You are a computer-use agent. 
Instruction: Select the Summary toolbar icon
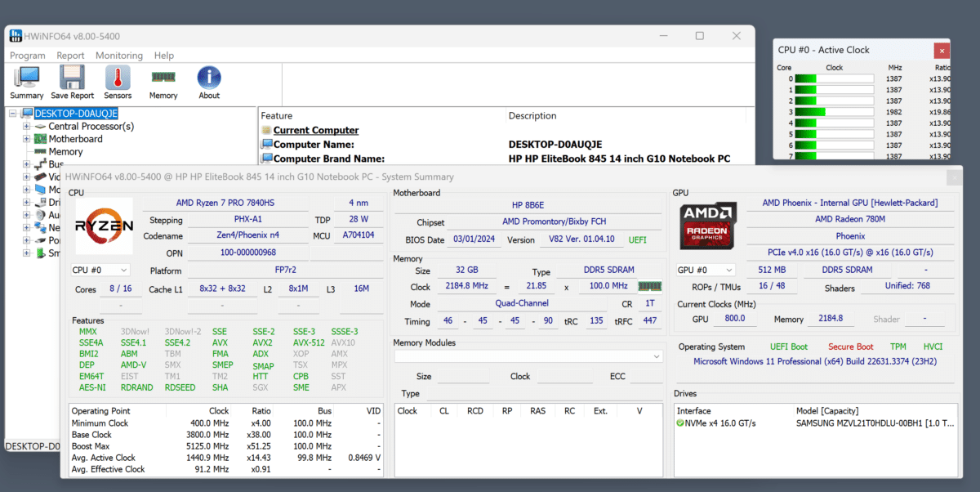[25, 80]
